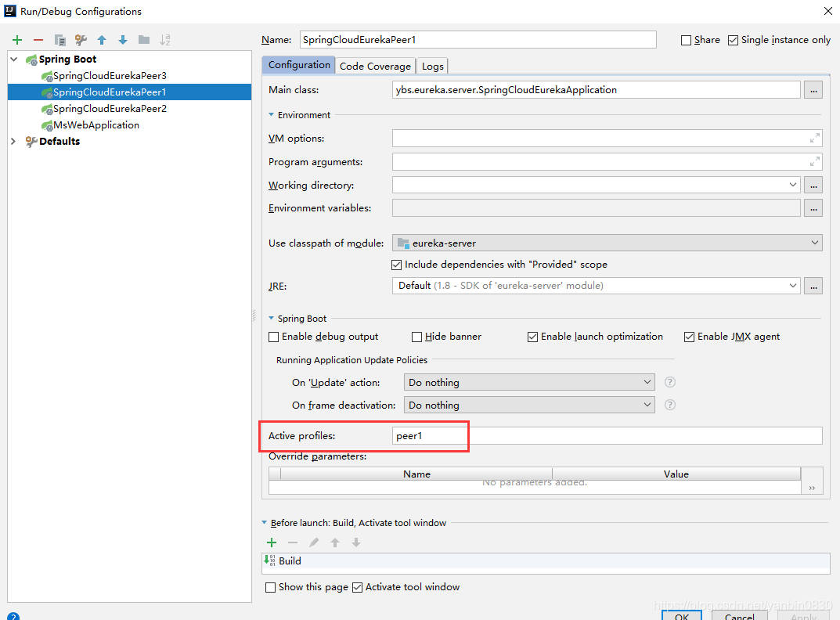840x620 pixels.
Task: Open edit defaults wrench icon
Action: tap(81, 40)
